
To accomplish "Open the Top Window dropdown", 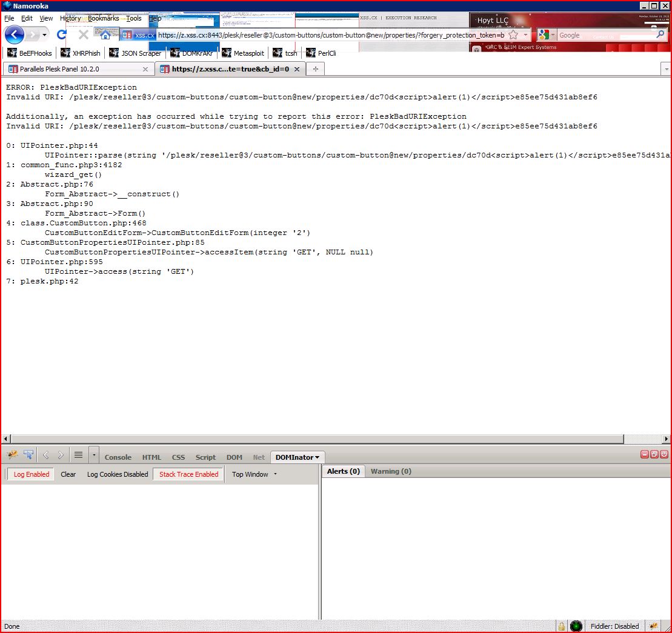I will [x=254, y=474].
